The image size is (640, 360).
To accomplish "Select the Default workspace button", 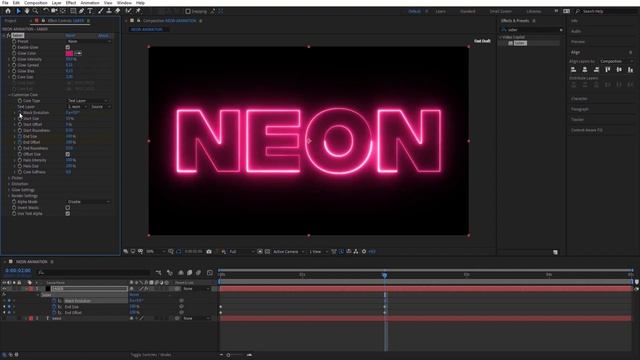I will tap(414, 11).
